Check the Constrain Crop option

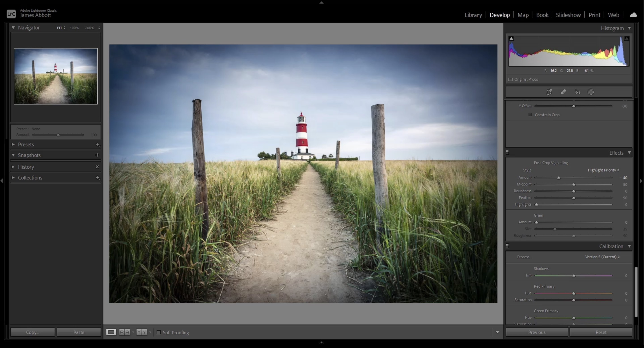pos(530,115)
